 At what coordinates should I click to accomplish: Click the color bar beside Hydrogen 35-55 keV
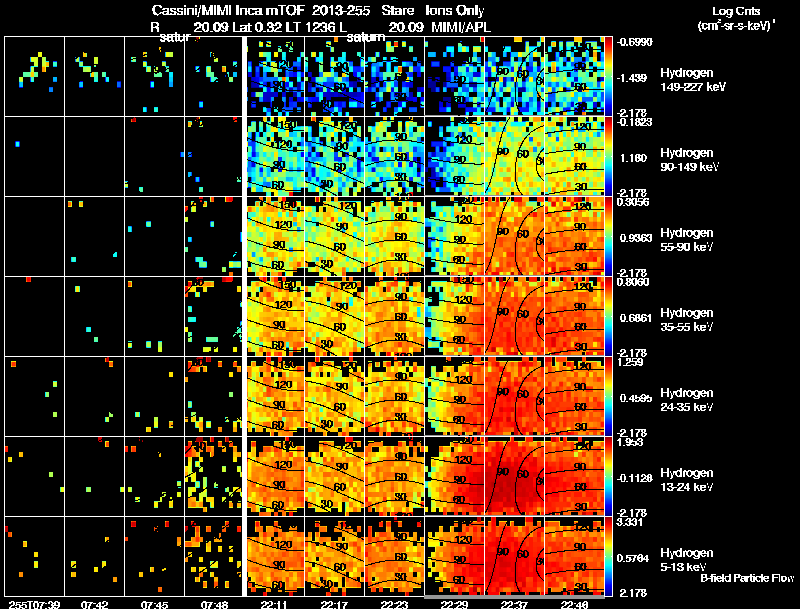608,316
